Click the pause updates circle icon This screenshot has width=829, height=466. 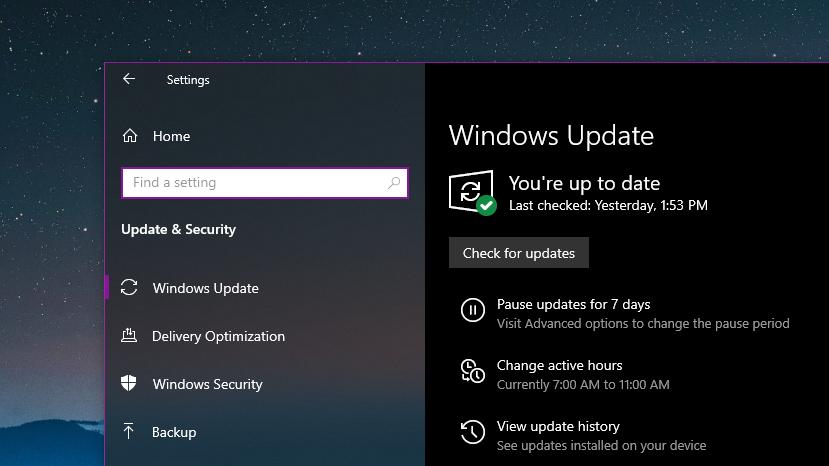(x=473, y=310)
